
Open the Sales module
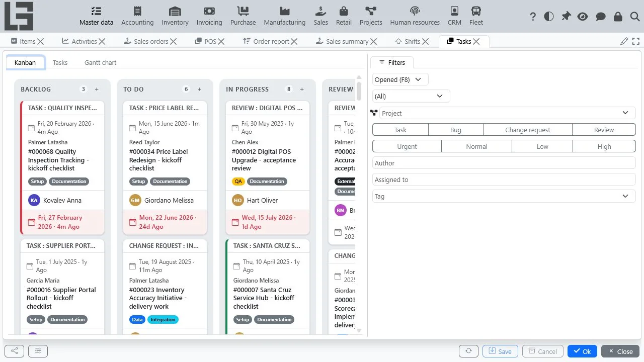click(x=320, y=16)
